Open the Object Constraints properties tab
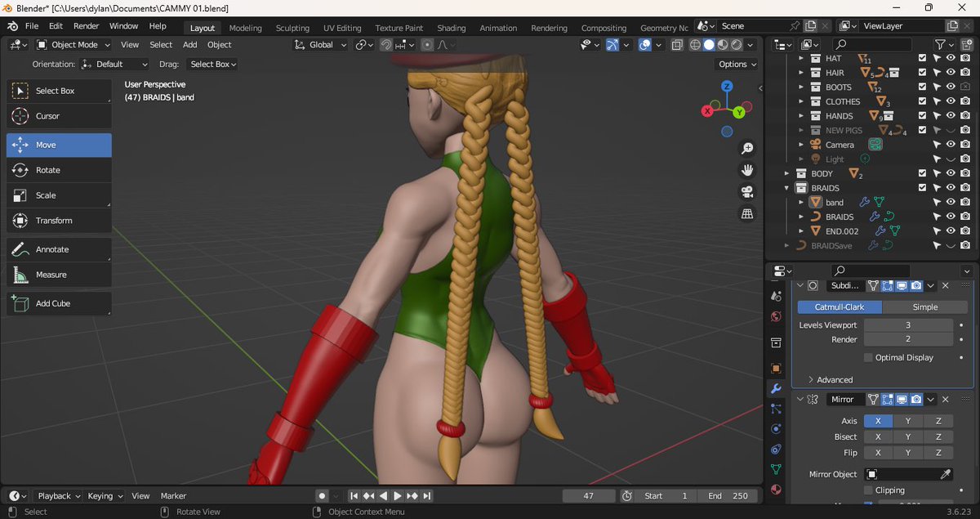Viewport: 980px width, 519px height. point(776,449)
